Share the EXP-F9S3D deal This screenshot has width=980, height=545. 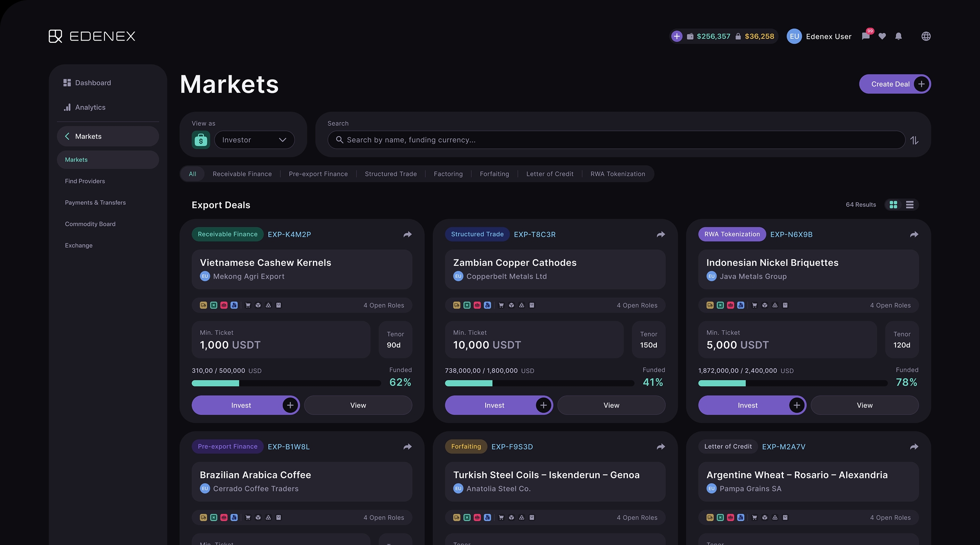point(661,446)
